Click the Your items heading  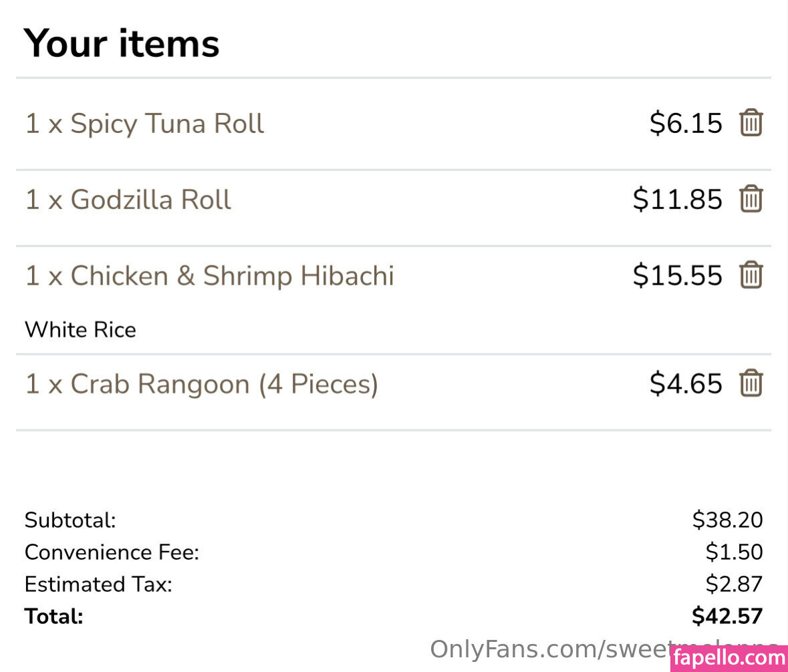pyautogui.click(x=122, y=43)
